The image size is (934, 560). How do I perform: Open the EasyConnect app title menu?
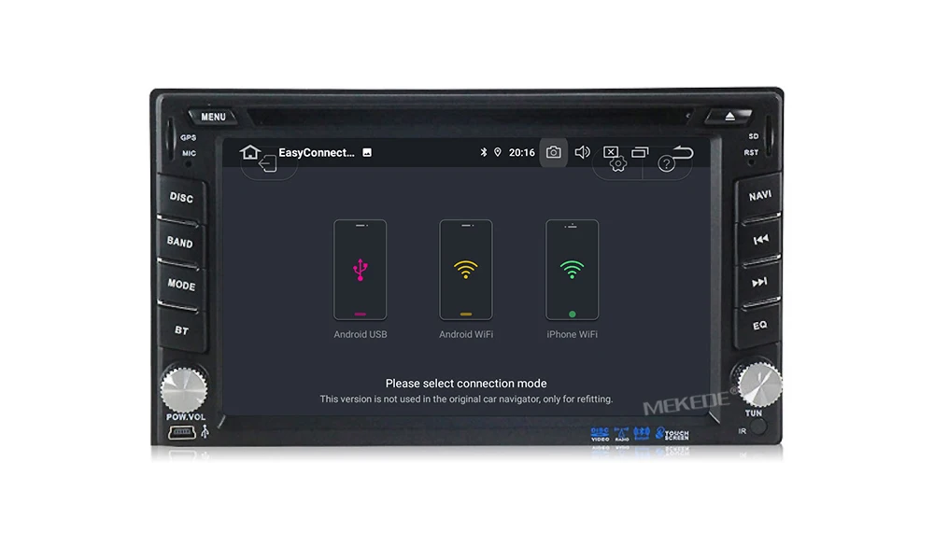[318, 152]
